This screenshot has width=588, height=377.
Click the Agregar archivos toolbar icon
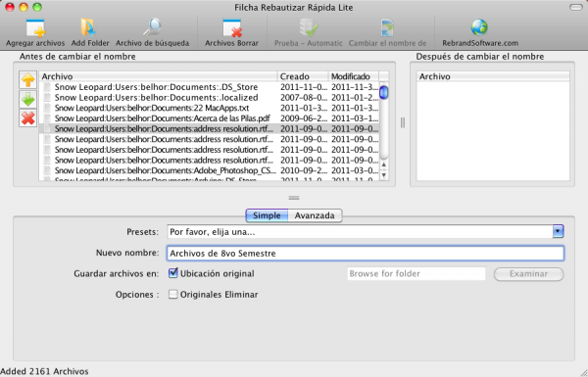tap(35, 28)
